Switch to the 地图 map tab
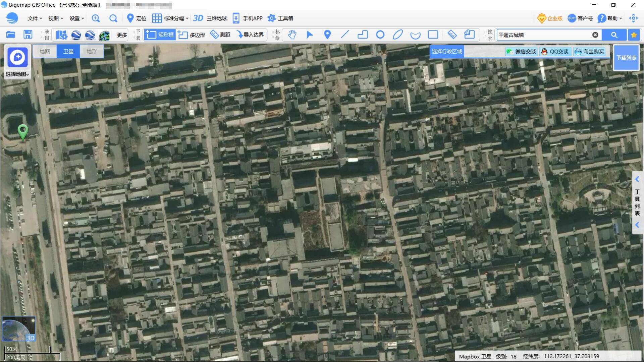Viewport: 644px width, 362px height. (45, 51)
